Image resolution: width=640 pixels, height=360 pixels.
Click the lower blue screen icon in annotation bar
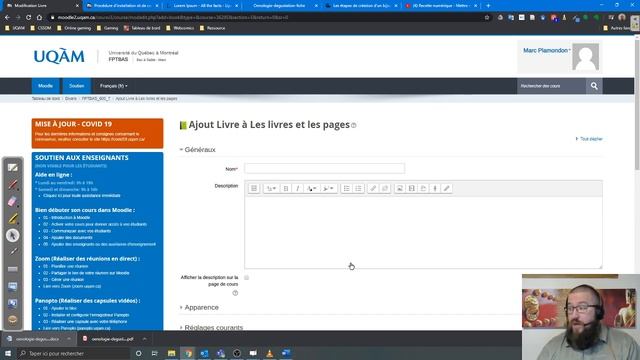pos(13,303)
